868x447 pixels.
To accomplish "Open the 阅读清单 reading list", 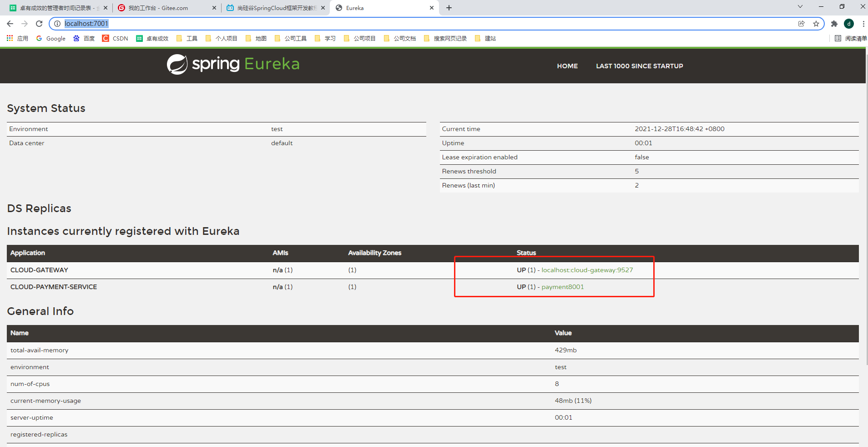I will pos(851,38).
